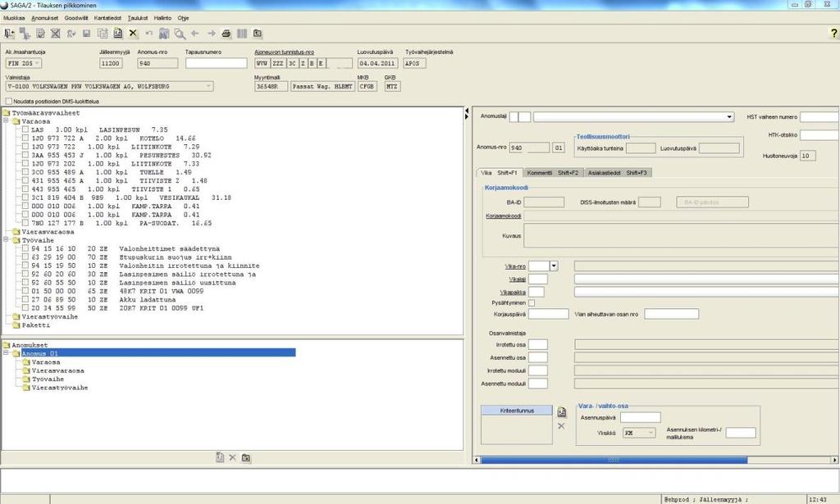
Task: Open the Anomuslaji dropdown list
Action: point(729,116)
